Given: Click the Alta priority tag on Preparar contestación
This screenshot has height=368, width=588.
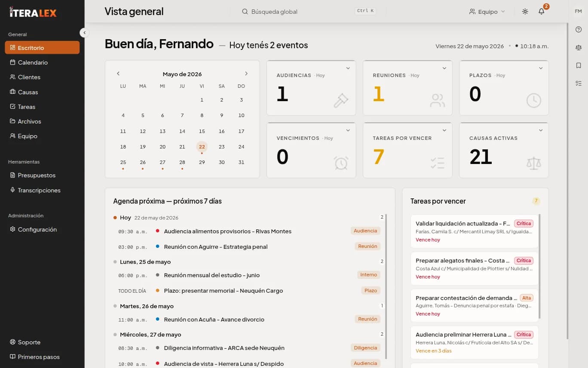Looking at the screenshot, I should point(527,298).
